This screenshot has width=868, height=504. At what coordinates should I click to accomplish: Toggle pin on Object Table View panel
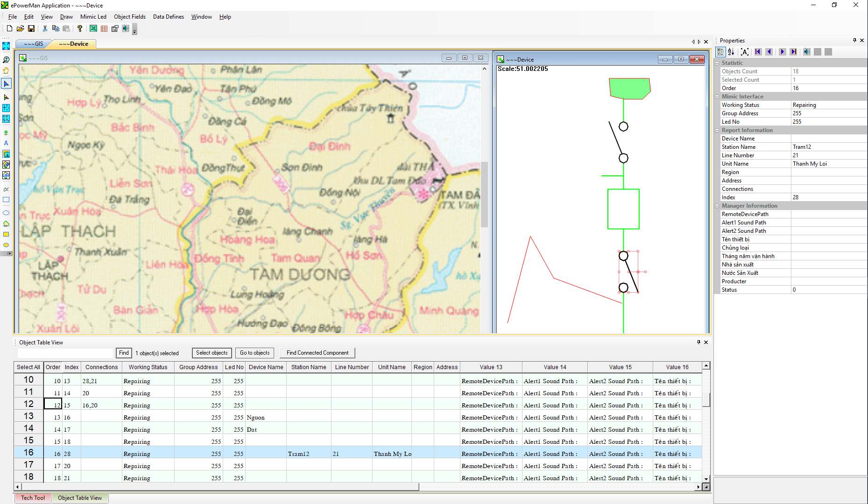point(699,342)
